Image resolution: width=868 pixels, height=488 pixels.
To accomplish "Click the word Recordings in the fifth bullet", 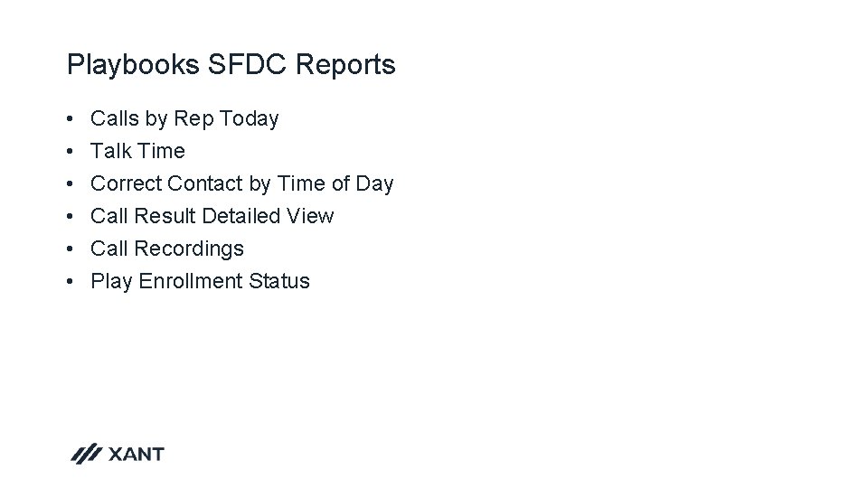I will click(x=189, y=249).
